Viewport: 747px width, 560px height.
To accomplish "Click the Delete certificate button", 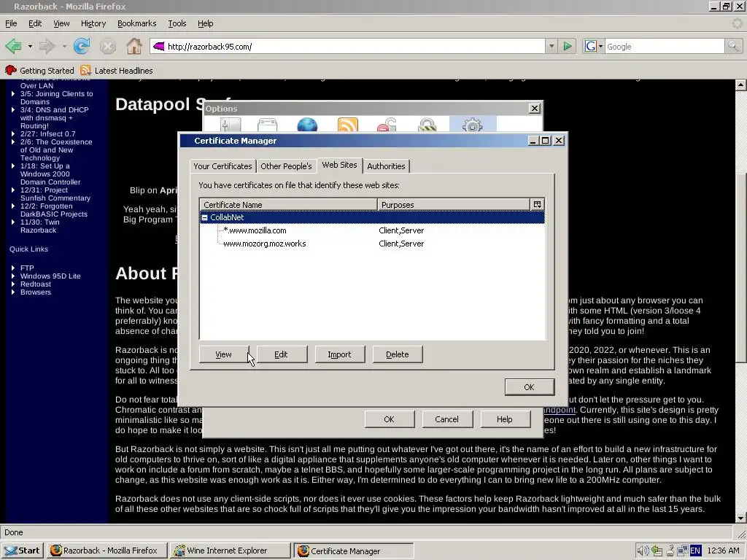I will click(x=398, y=354).
